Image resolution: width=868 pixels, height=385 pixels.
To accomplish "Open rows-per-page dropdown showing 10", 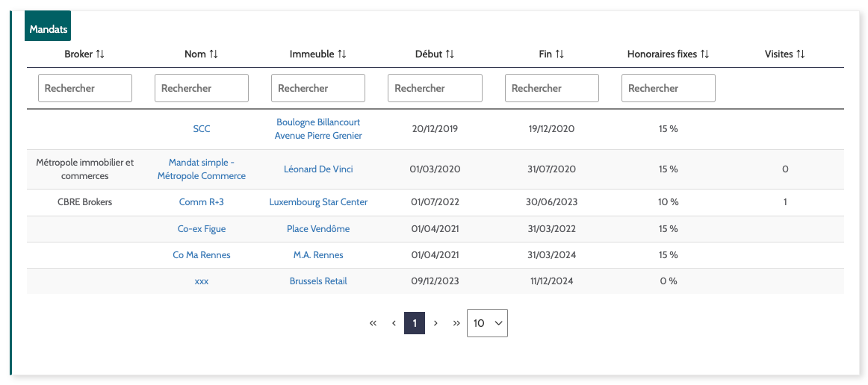I will click(x=487, y=323).
